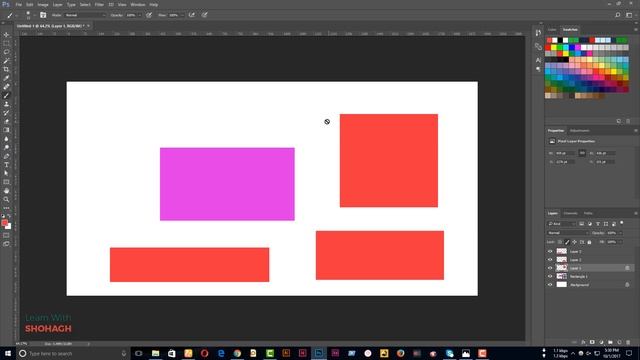The height and width of the screenshot is (360, 640).
Task: Open Windows Start menu
Action: coord(7,353)
